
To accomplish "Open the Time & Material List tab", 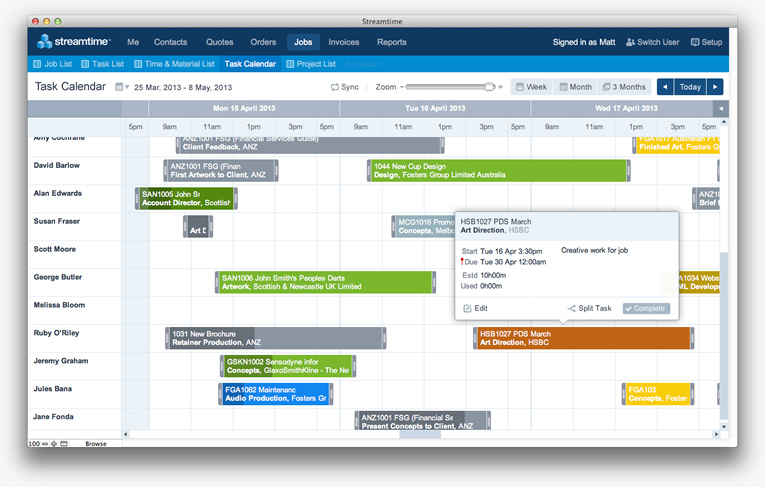I will pos(174,64).
